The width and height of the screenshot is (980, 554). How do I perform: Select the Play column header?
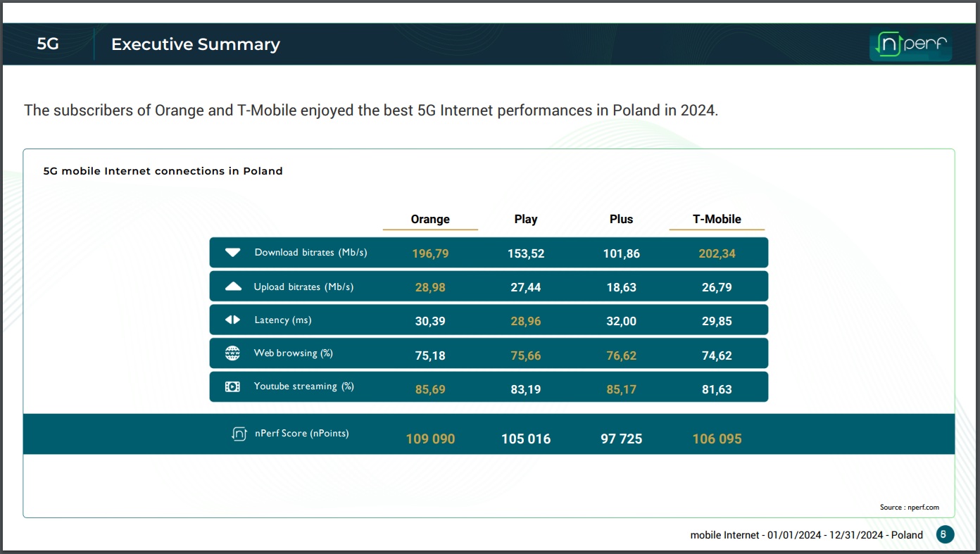click(526, 219)
